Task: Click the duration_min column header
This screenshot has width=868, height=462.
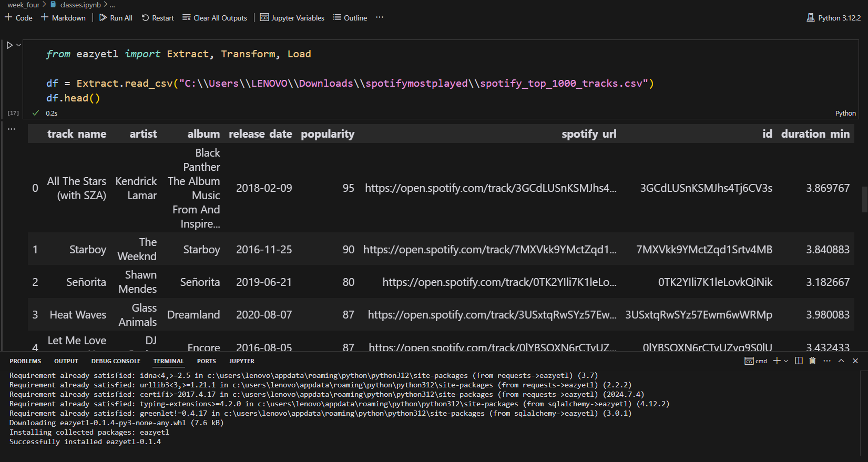Action: coord(815,134)
